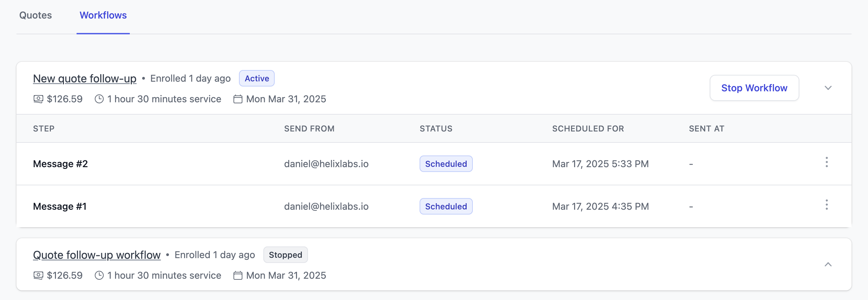The width and height of the screenshot is (868, 300).
Task: Click the money icon in New quote follow-up card
Action: pos(38,99)
